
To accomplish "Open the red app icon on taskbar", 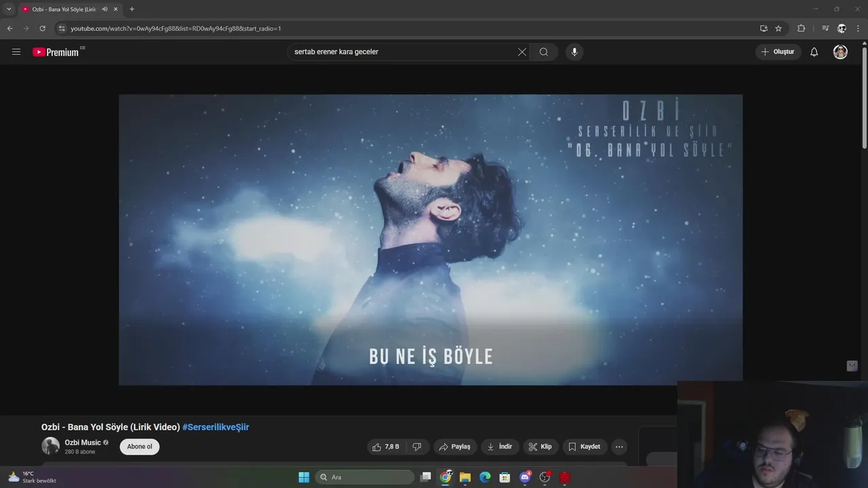I will point(565,477).
